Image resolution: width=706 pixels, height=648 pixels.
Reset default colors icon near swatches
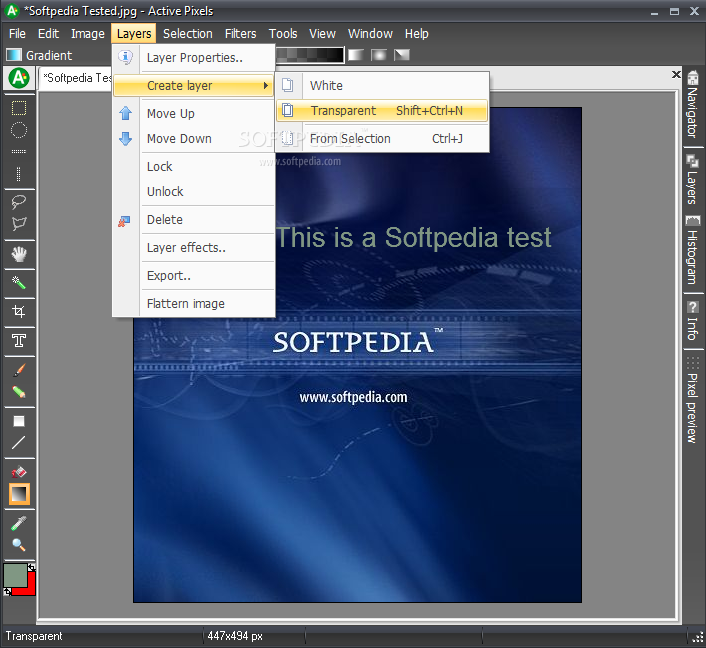point(7,591)
